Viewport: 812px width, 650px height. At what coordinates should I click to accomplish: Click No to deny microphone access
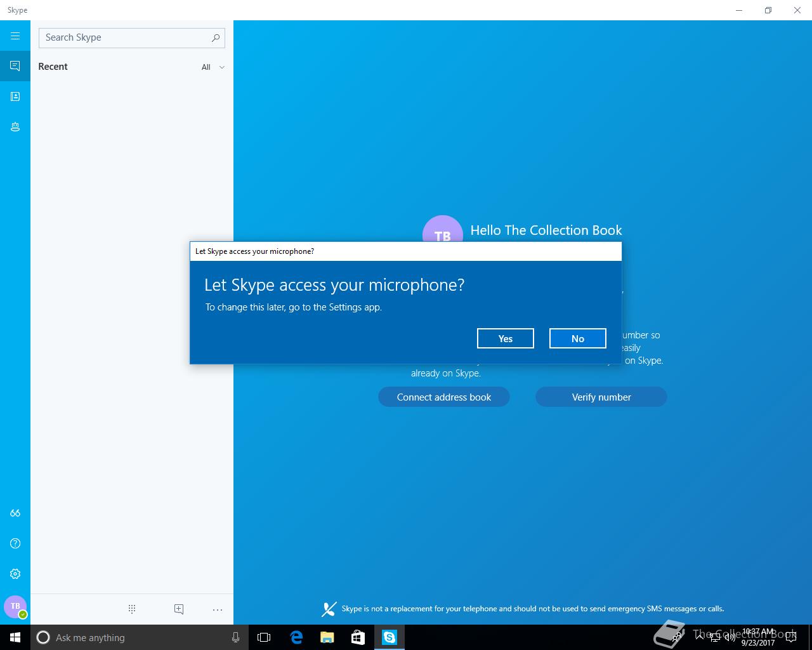578,338
